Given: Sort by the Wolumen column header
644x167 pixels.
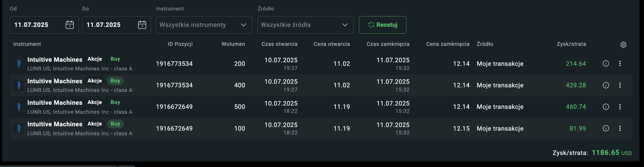Looking at the screenshot, I should 233,44.
